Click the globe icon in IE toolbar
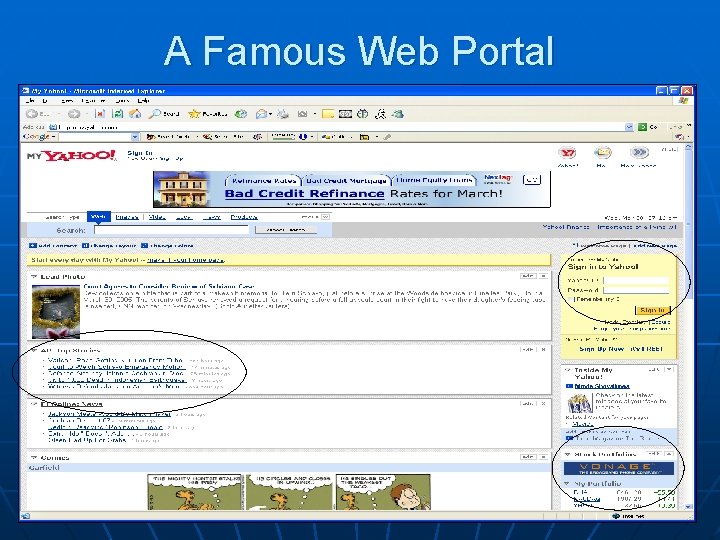The image size is (720, 540). coord(363,113)
